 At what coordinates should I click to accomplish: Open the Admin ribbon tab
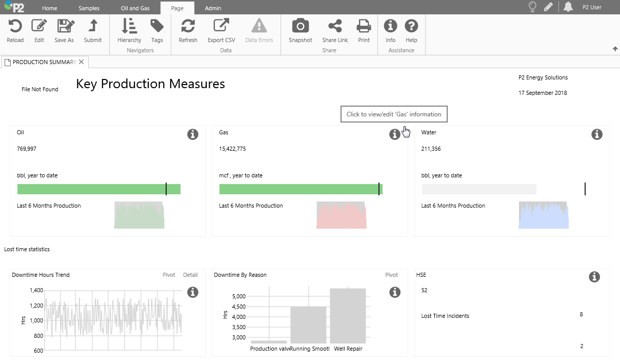pyautogui.click(x=213, y=8)
